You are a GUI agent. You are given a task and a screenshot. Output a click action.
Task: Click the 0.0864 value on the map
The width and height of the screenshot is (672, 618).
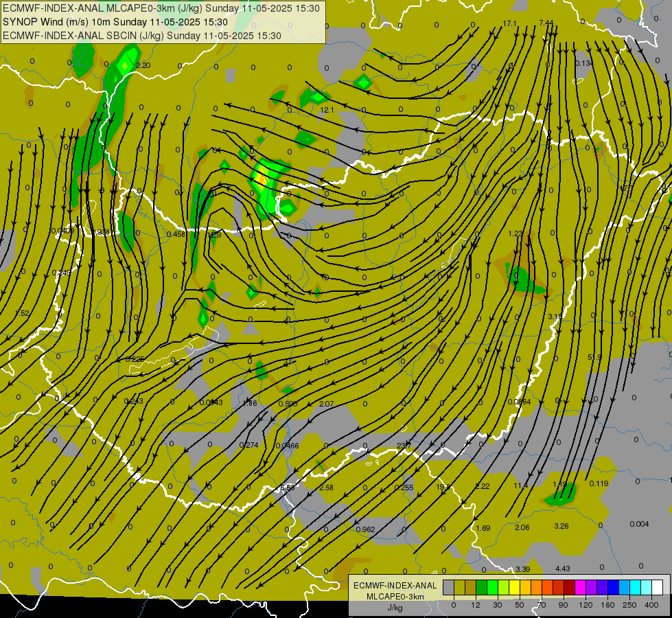click(519, 402)
